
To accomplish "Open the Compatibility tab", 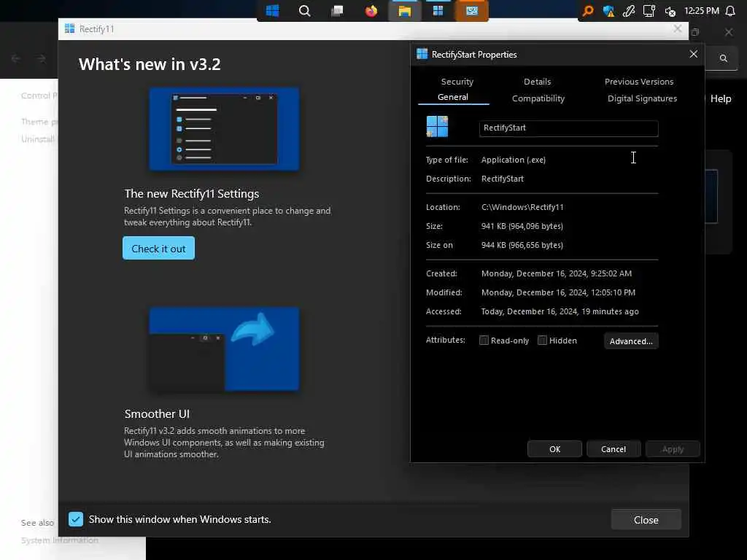I will (538, 98).
